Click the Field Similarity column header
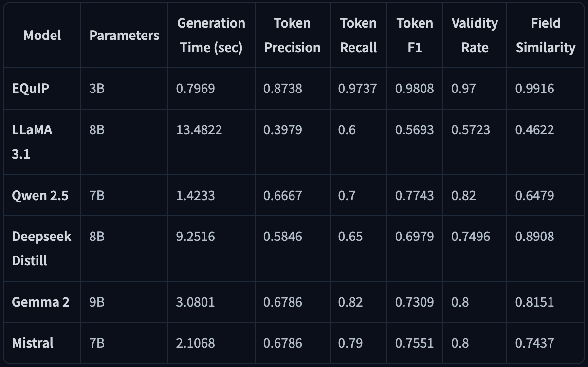This screenshot has width=588, height=367. click(x=546, y=35)
